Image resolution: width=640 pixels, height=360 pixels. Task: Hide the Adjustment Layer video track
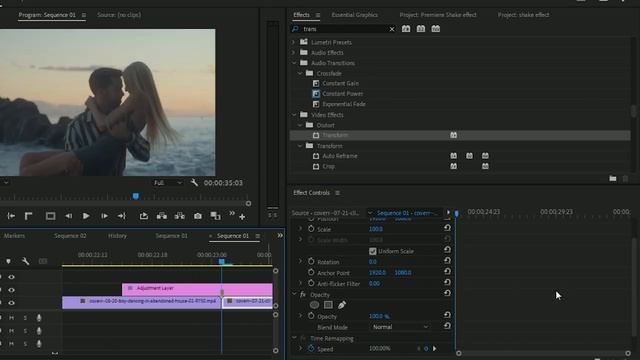tap(11, 290)
